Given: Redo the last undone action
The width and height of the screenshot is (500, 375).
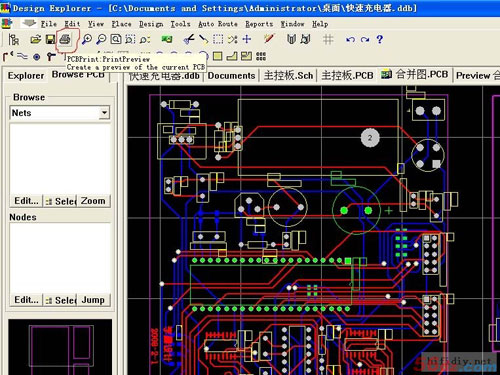Looking at the screenshot, I should (x=365, y=40).
